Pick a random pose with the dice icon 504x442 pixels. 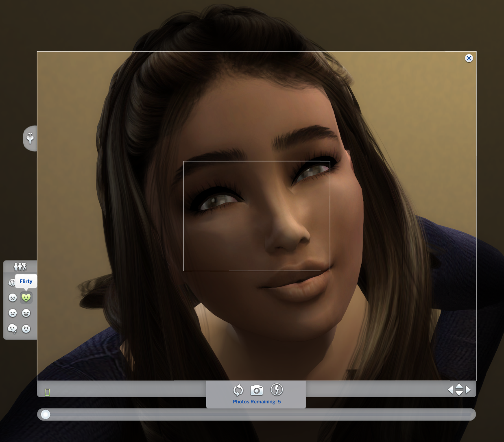point(12,282)
